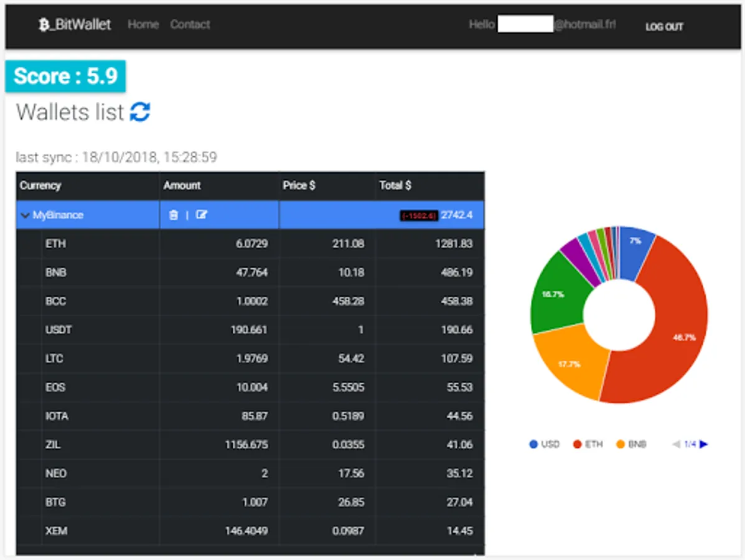Delete MyBinance wallet with trash icon

pyautogui.click(x=174, y=215)
